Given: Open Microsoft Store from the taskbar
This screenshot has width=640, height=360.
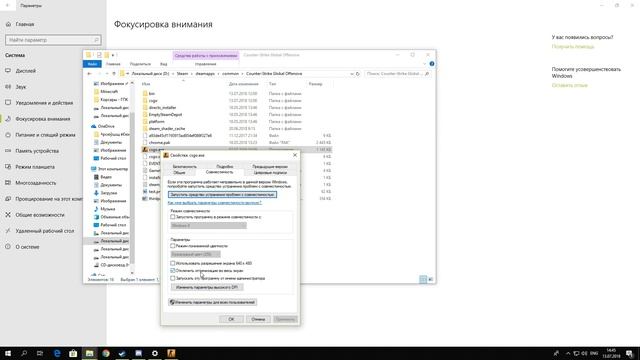Looking at the screenshot, I should [73, 353].
